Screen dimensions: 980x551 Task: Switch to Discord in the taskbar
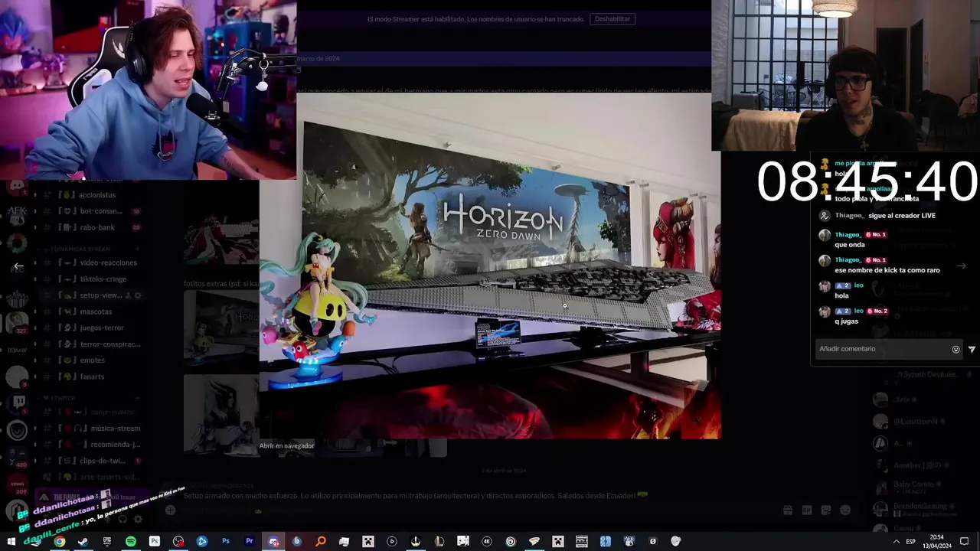(x=273, y=542)
